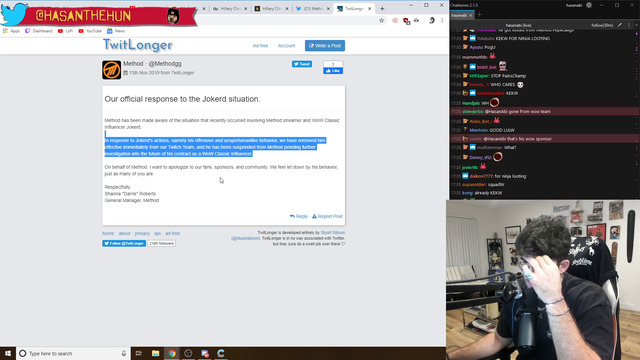
Task: Click username steevjerbs in chat
Action: pos(473,111)
